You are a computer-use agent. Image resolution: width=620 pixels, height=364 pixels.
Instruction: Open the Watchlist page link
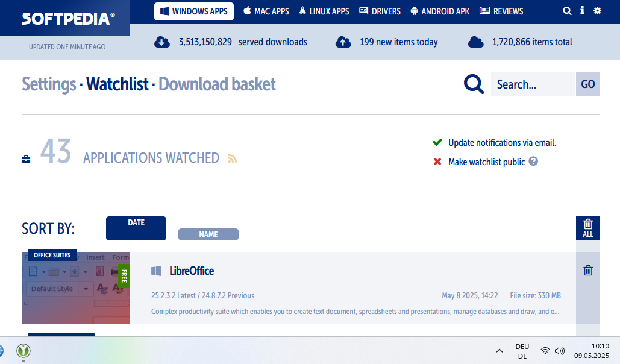[117, 84]
